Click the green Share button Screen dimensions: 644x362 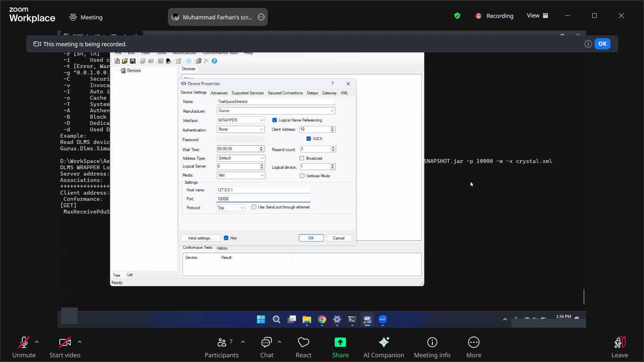click(x=340, y=347)
